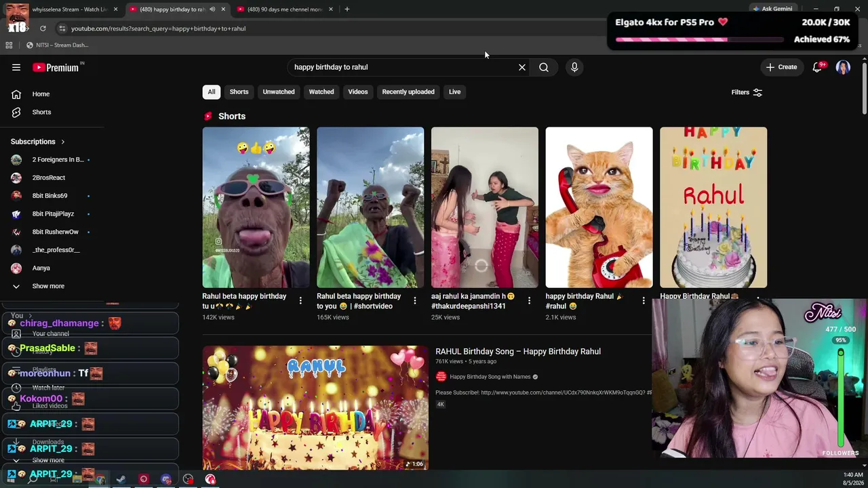Screen dimensions: 868x488
Task: Select the Shorts filter chip
Action: pyautogui.click(x=239, y=92)
